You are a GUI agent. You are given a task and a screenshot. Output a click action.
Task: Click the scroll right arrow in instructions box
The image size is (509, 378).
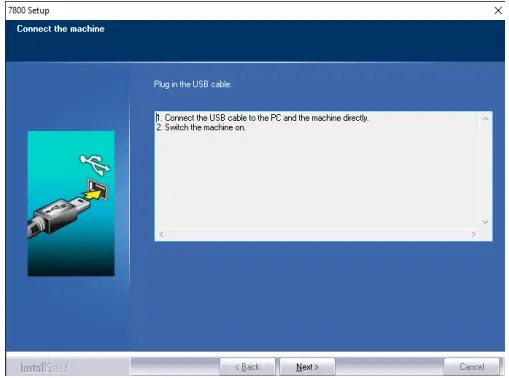click(473, 234)
